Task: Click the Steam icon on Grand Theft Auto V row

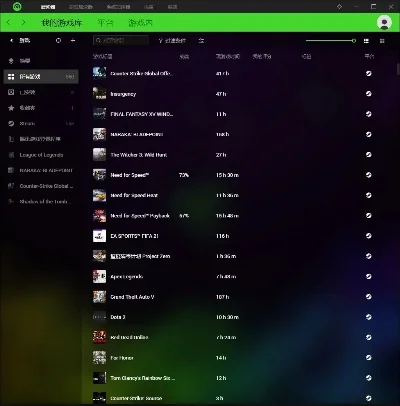Action: [369, 297]
